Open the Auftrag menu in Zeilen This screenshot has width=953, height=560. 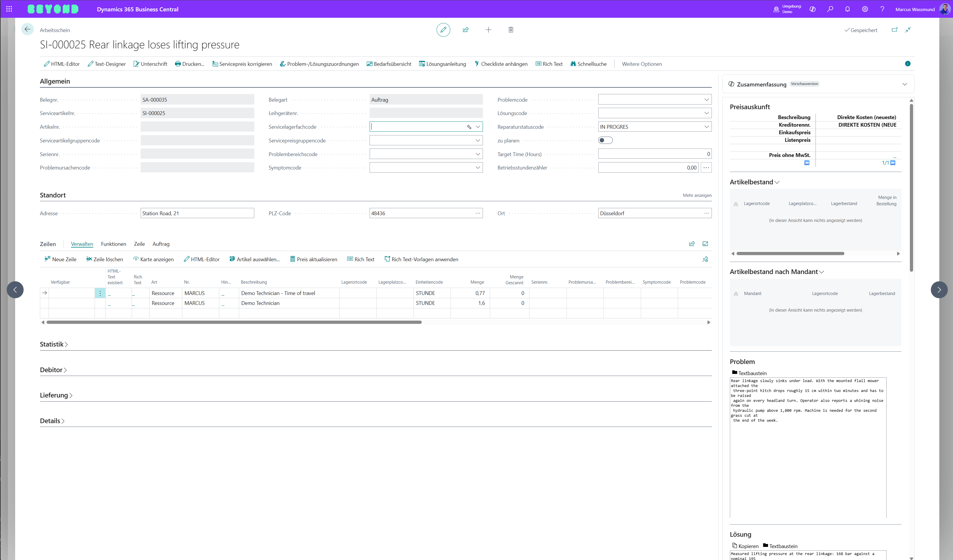point(161,244)
